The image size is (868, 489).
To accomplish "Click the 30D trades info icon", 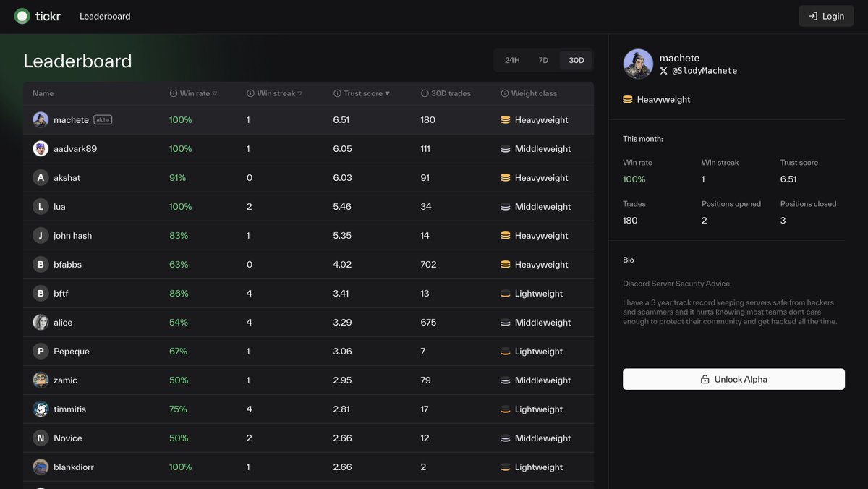I will point(425,93).
